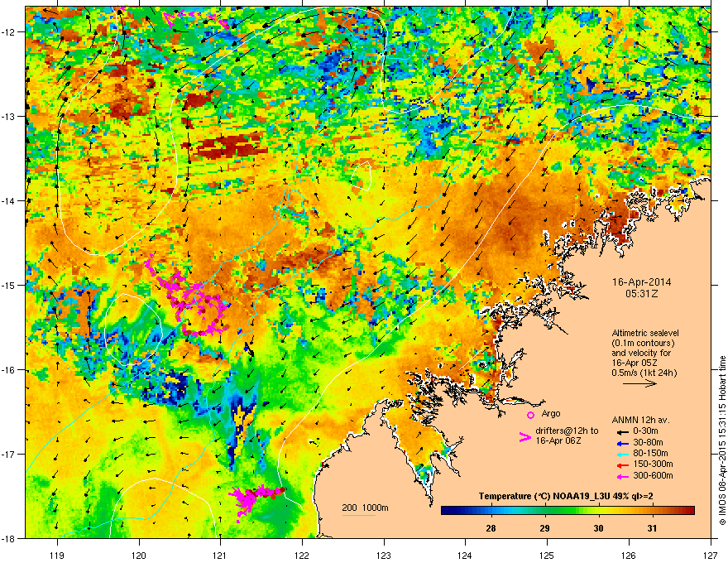Click the 0.5m/s velocity scale arrow

tap(639, 383)
